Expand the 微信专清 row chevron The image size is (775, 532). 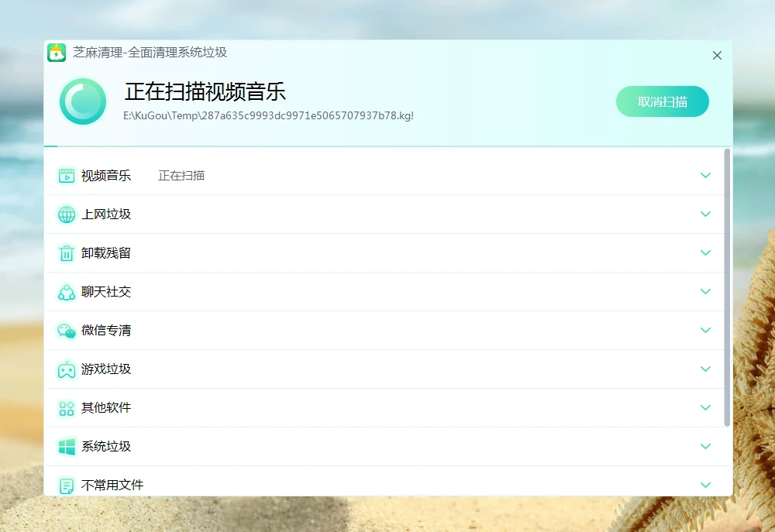[705, 331]
